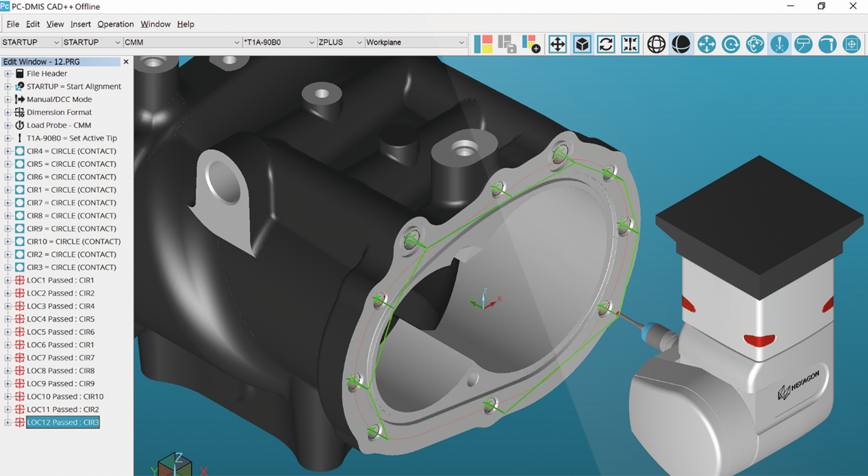The image size is (868, 476).
Task: Click the repaint refresh view icon
Action: coord(606,44)
